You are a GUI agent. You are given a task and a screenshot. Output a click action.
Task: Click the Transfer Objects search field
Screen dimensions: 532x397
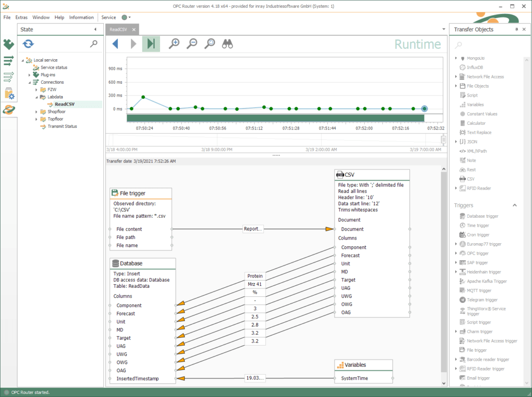(x=488, y=45)
